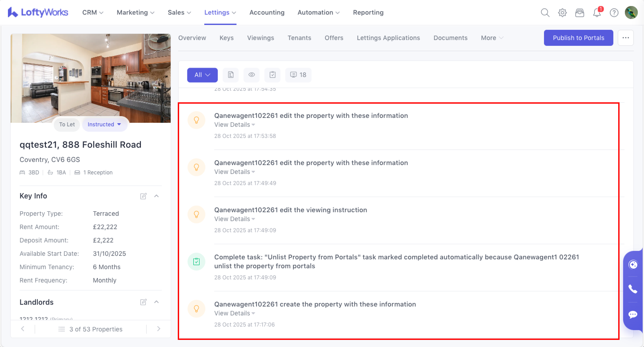644x347 pixels.
Task: Switch to the Tenants tab
Action: (x=299, y=38)
